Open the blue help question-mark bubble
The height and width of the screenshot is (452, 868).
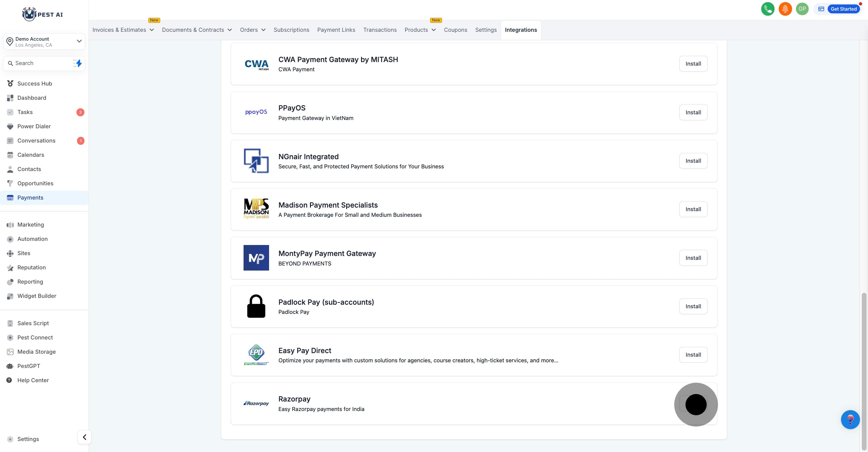[850, 419]
